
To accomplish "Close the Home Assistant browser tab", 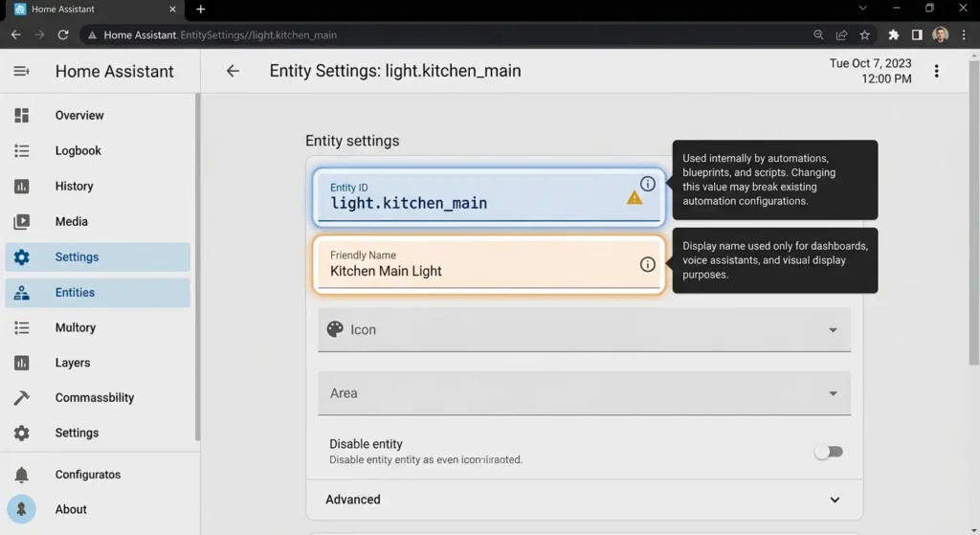I will [x=172, y=9].
